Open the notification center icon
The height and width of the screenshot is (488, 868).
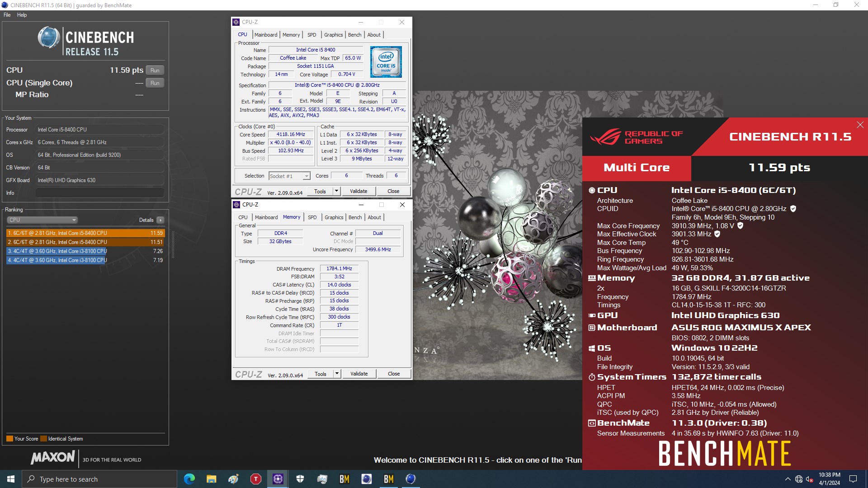[x=853, y=479]
